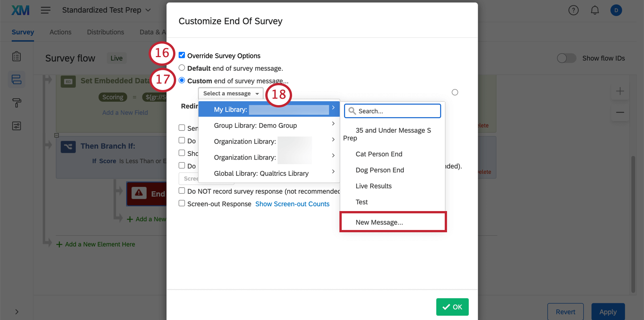This screenshot has height=320, width=644.
Task: Zoom out using the minus icon
Action: [x=620, y=112]
